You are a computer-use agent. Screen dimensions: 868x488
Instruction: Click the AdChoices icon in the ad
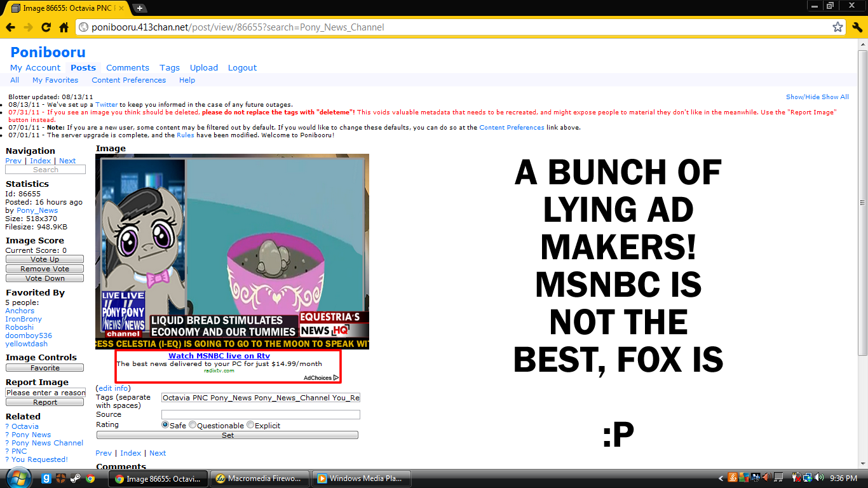[x=336, y=378]
